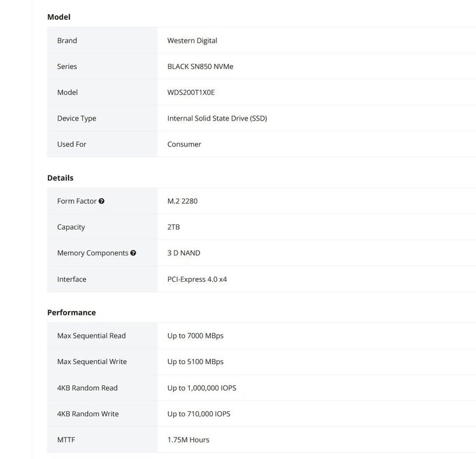Click the 1.75M Hours MTTF value

(x=188, y=440)
